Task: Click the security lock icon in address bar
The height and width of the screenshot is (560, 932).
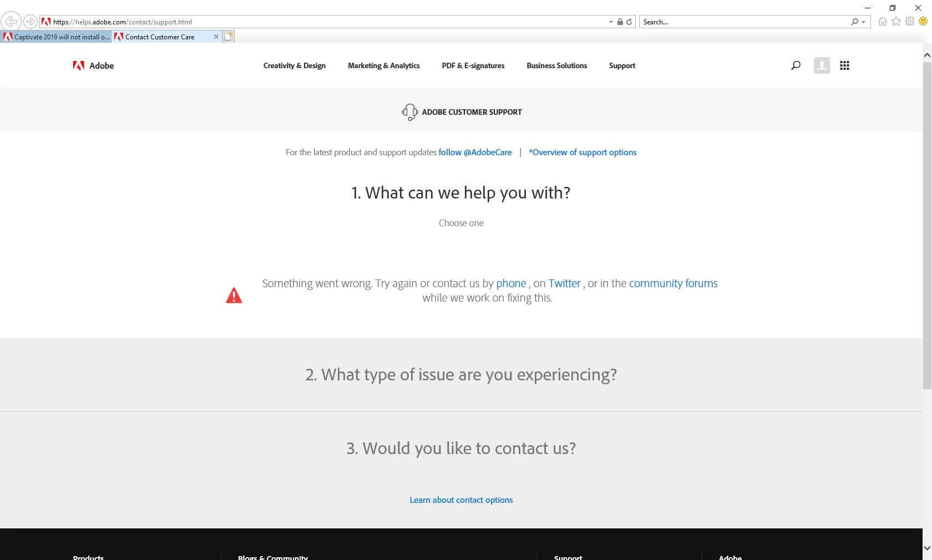Action: (620, 22)
